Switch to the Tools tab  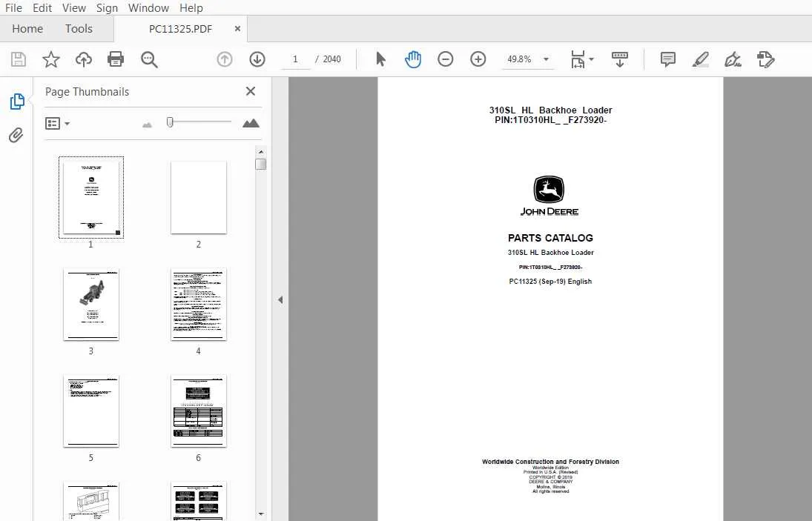(x=79, y=29)
